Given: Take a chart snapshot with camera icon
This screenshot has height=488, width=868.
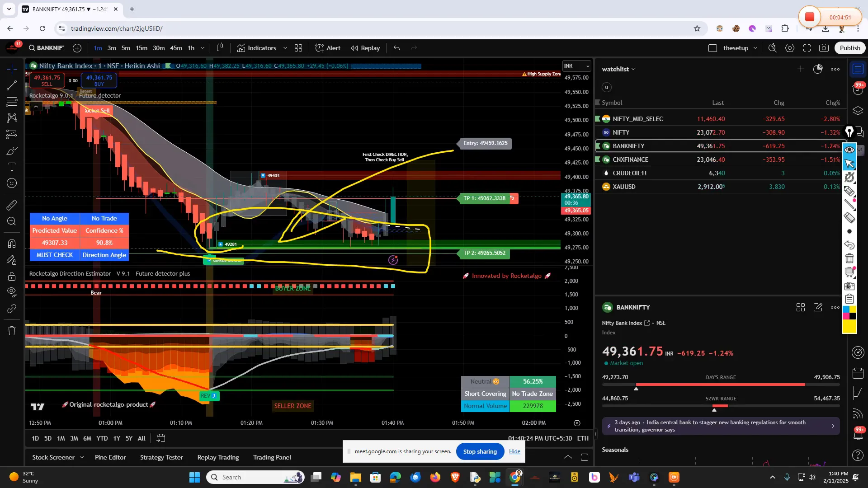Looking at the screenshot, I should click(824, 48).
